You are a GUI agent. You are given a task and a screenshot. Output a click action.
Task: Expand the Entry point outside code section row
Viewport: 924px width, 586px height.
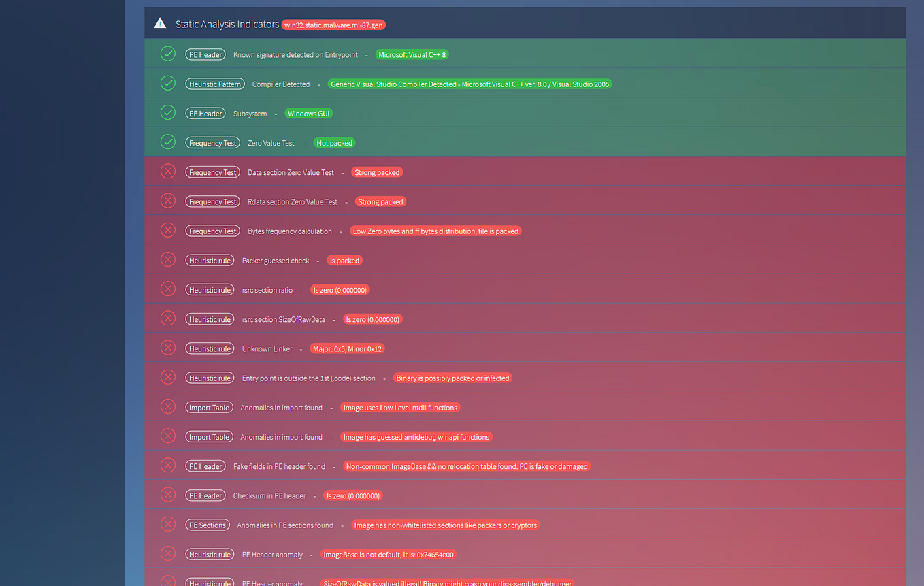[168, 376]
